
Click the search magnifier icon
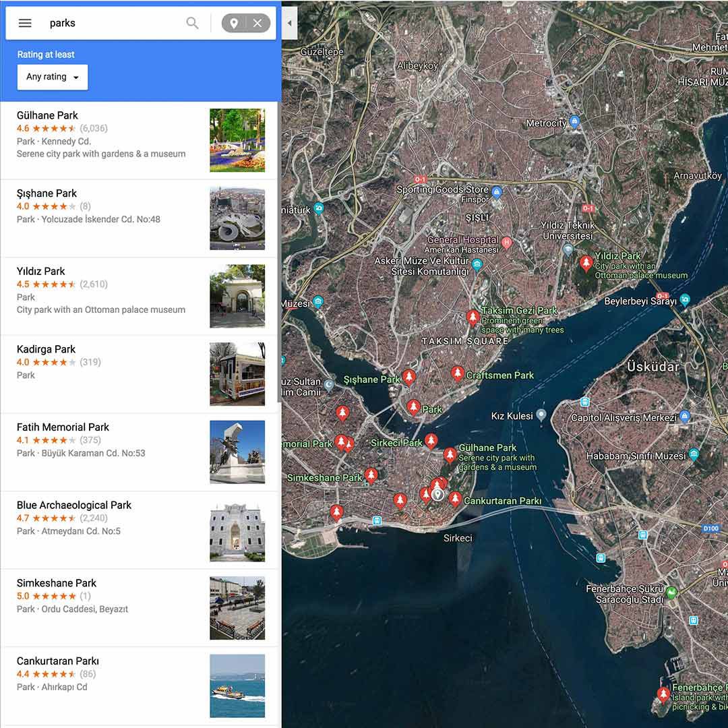point(192,23)
